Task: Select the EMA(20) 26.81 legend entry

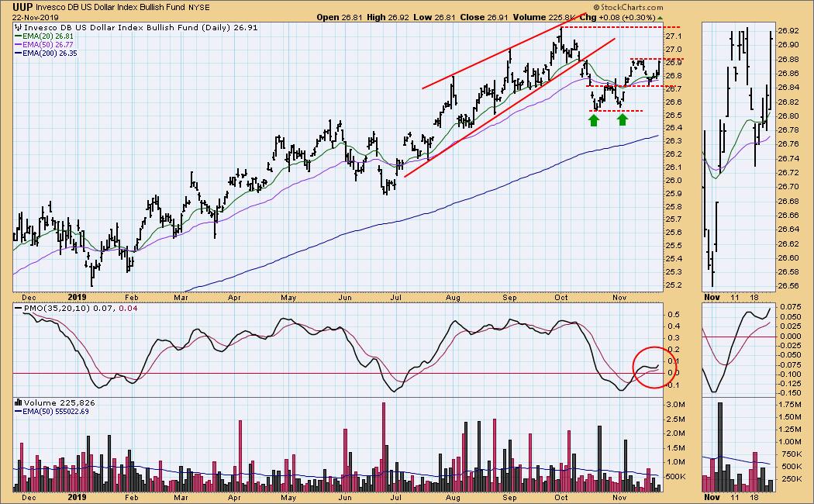Action: [48, 36]
